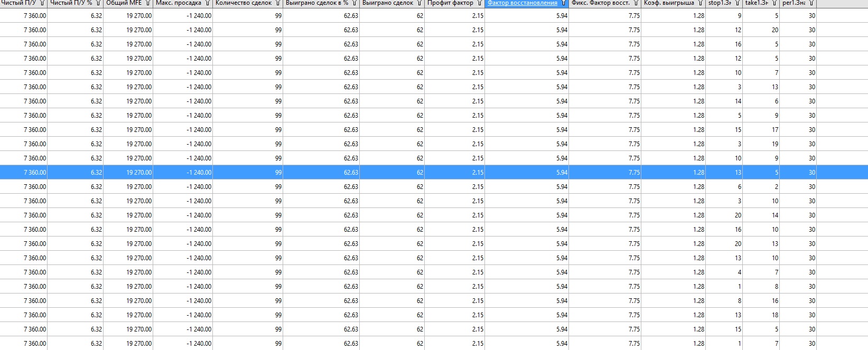
Task: Open the filter for Выиграно сделок в %
Action: [354, 3]
